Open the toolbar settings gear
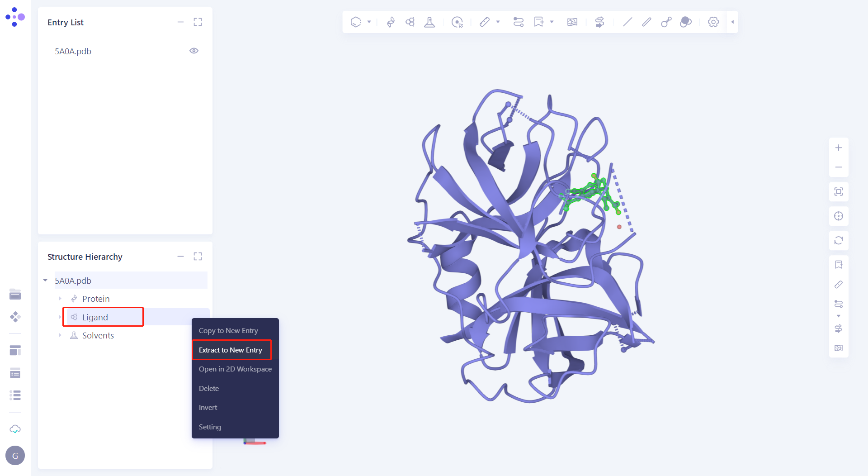This screenshot has width=868, height=476. (713, 22)
